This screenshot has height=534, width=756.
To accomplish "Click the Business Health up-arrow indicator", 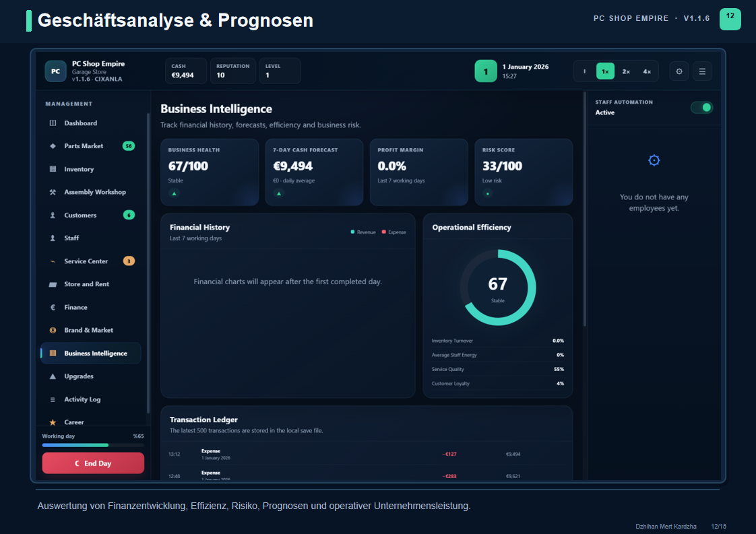I will pyautogui.click(x=174, y=193).
